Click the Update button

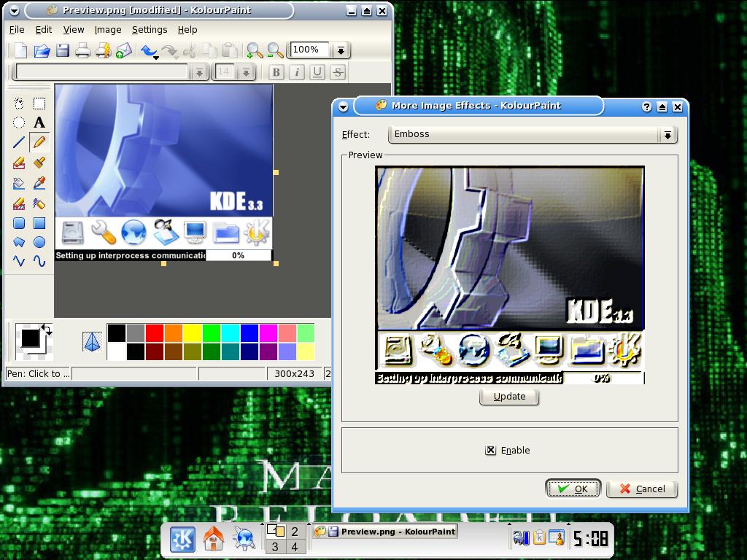(509, 397)
